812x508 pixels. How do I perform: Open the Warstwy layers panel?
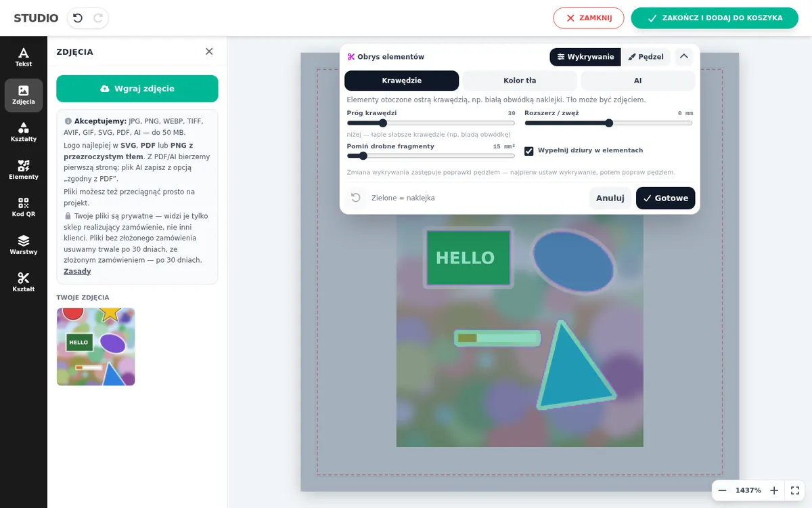24,246
